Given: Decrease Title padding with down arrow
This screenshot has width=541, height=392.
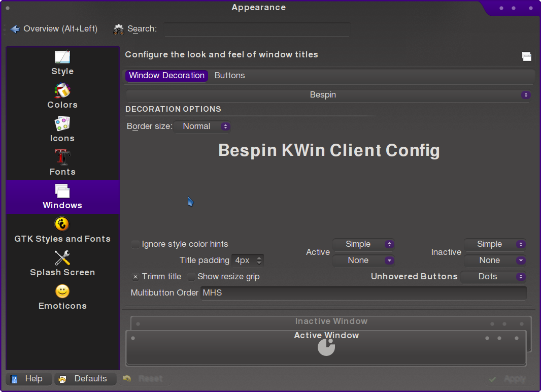Looking at the screenshot, I should [x=259, y=263].
